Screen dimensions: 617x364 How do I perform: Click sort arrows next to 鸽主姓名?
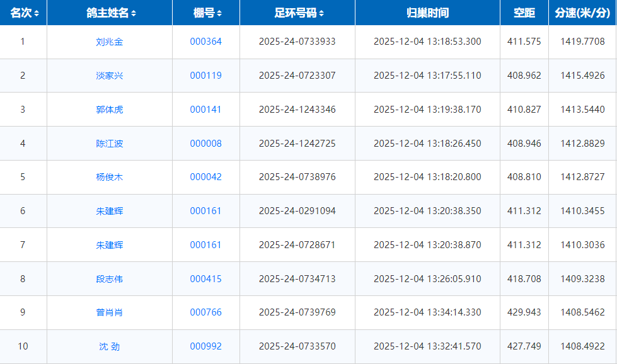[134, 13]
